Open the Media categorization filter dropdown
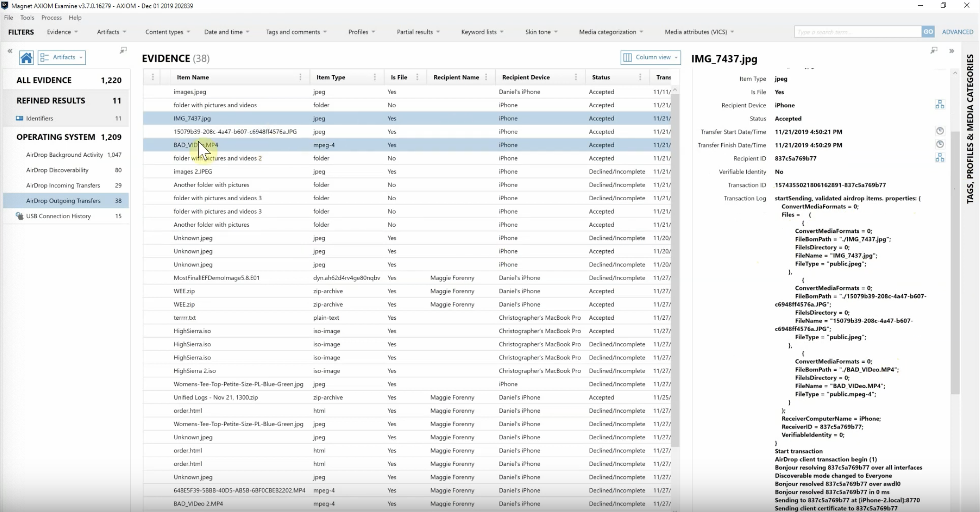This screenshot has width=980, height=512. click(x=611, y=32)
